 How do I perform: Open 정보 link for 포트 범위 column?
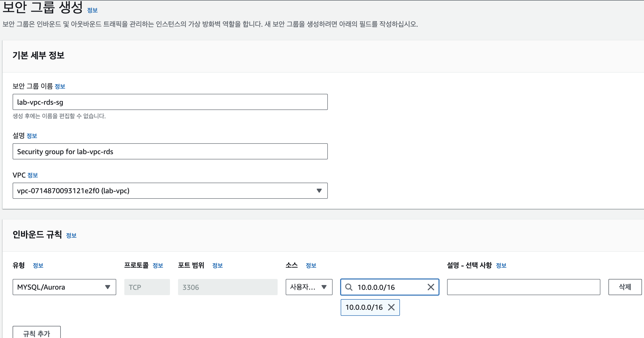tap(217, 266)
